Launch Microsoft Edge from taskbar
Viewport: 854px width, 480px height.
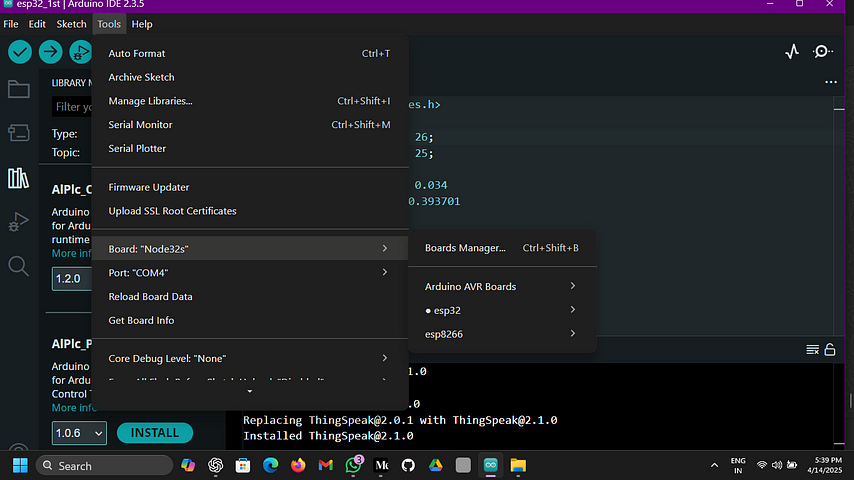tap(270, 465)
